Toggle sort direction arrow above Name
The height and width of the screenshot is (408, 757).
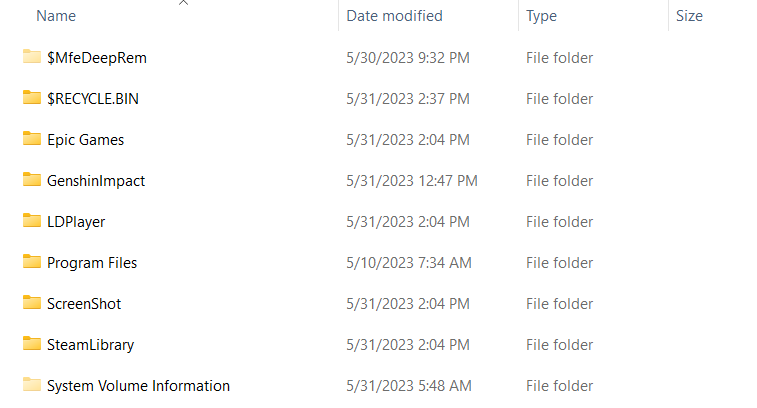coord(183,2)
